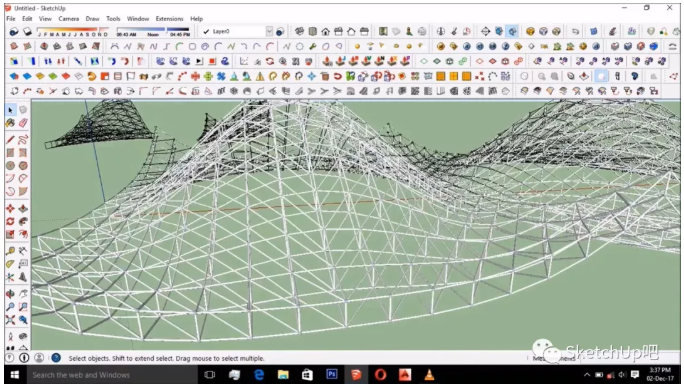
Task: Choose the Eraser tool
Action: click(23, 123)
